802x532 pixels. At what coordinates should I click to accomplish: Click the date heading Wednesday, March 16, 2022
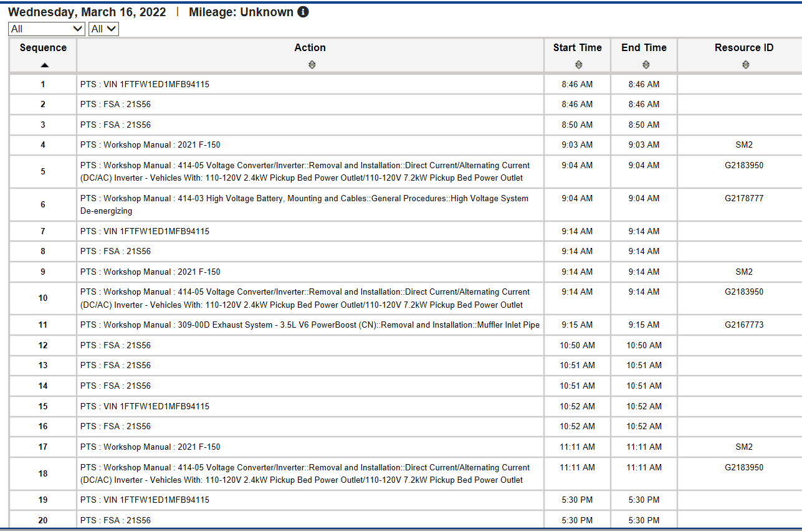[87, 12]
